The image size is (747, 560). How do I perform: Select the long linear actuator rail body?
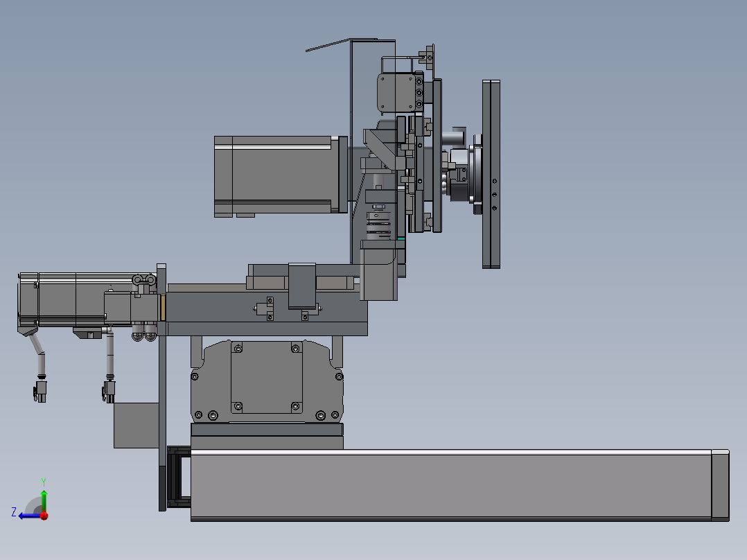(x=450, y=486)
